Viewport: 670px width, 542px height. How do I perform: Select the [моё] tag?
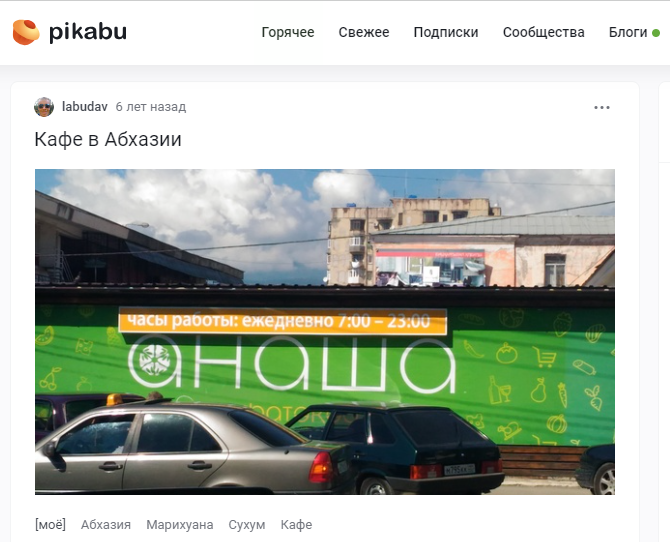click(50, 524)
